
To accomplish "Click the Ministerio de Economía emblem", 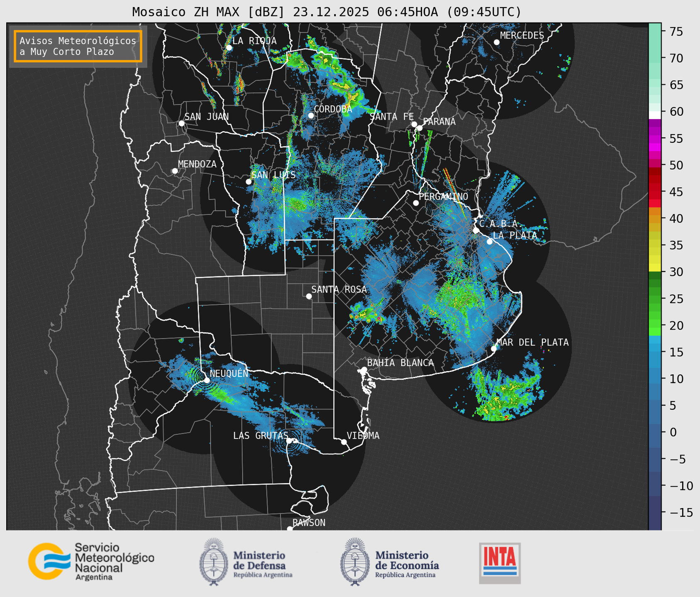I will [355, 562].
